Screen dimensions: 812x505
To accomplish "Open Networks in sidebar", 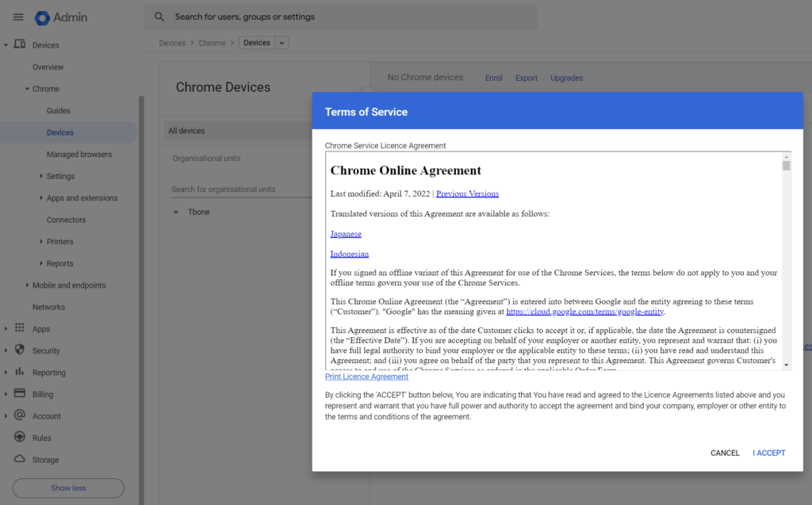I will click(x=48, y=307).
